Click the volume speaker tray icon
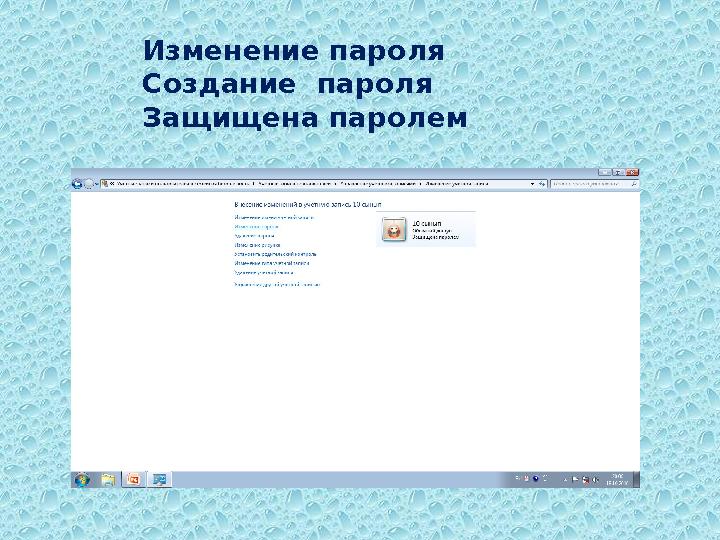 pyautogui.click(x=596, y=480)
